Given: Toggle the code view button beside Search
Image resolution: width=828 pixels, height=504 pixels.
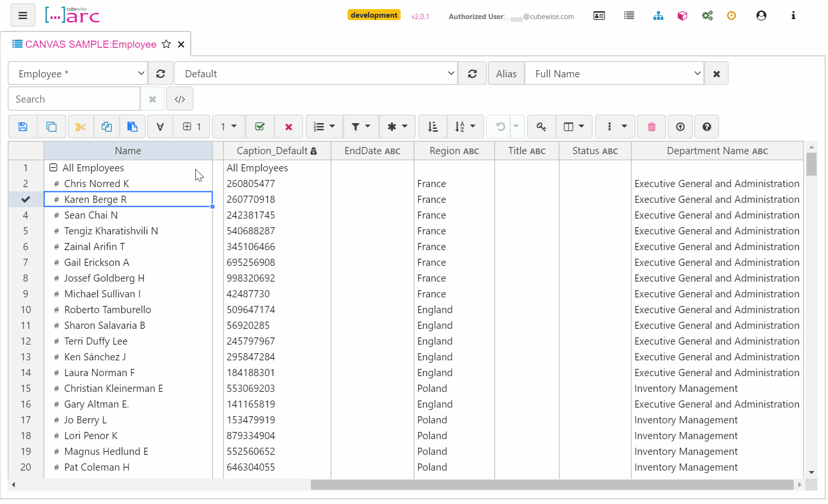Looking at the screenshot, I should pos(180,99).
